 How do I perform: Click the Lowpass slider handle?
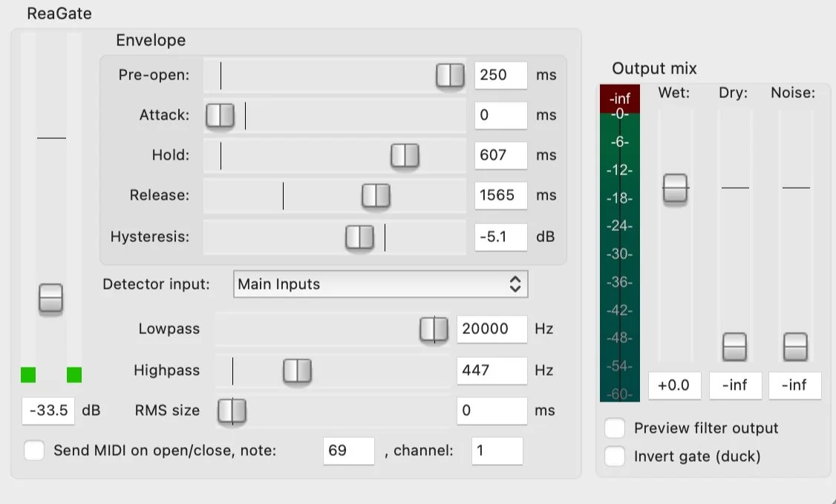click(x=434, y=330)
